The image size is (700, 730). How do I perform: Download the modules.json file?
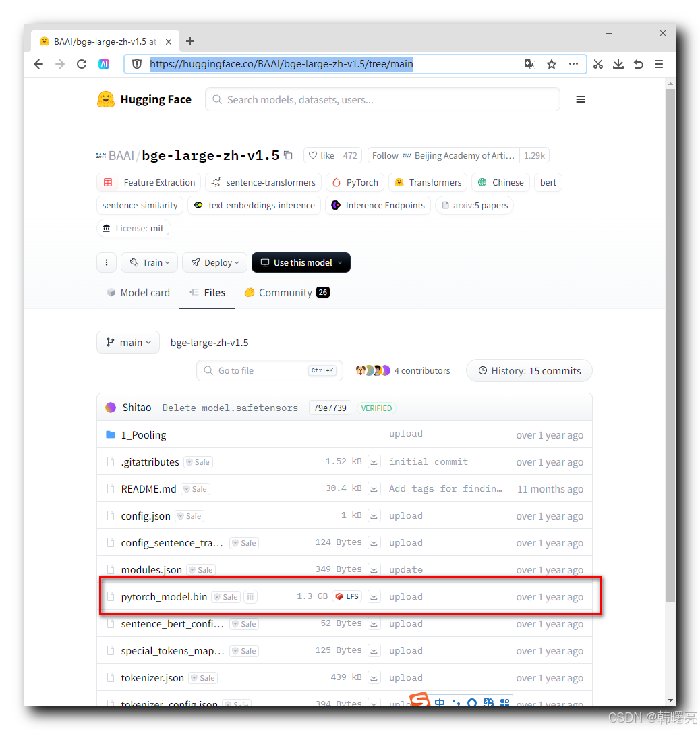374,569
